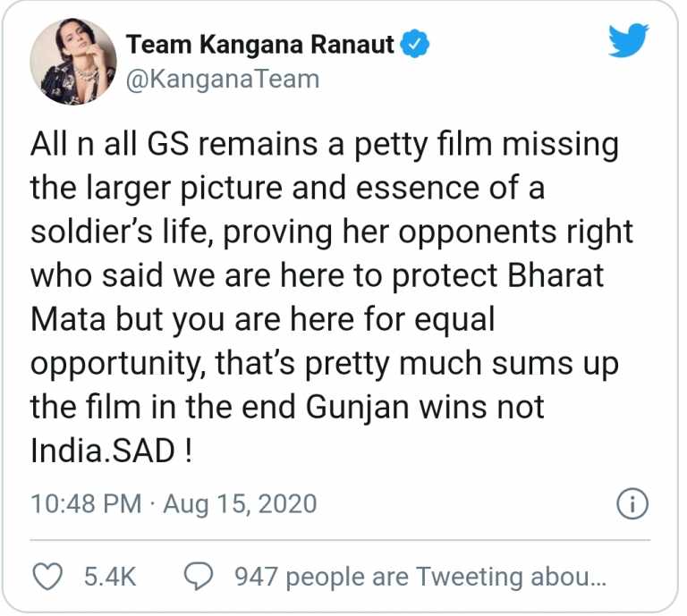Open the Team Kangana Ranaut profile picture
Viewport: 687px width, 616px height.
click(x=73, y=62)
